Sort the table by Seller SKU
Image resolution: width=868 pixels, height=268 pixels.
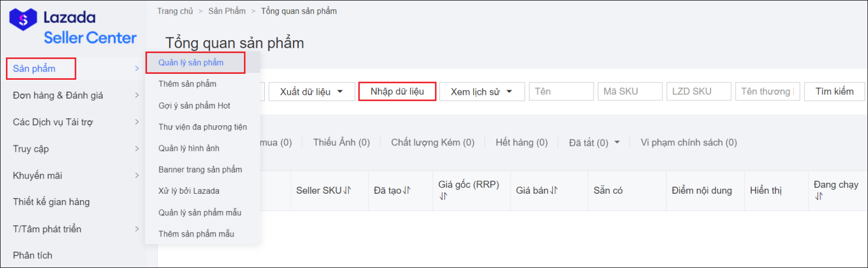click(x=347, y=190)
